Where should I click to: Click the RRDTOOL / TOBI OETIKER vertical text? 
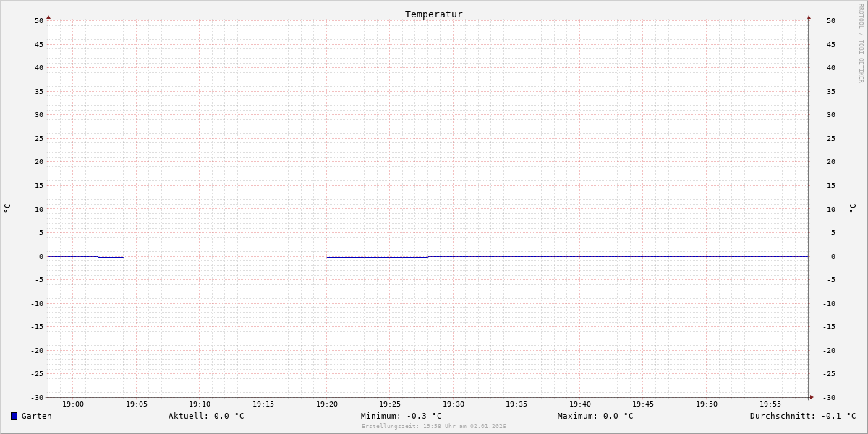(861, 43)
